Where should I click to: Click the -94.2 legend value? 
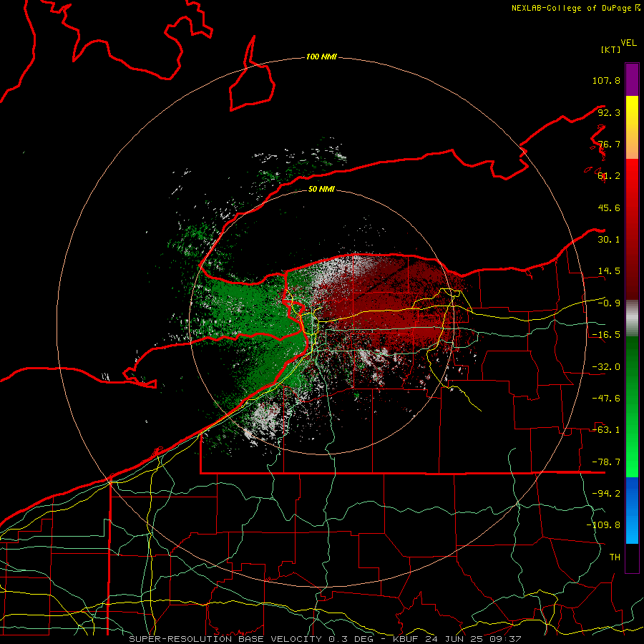[606, 494]
